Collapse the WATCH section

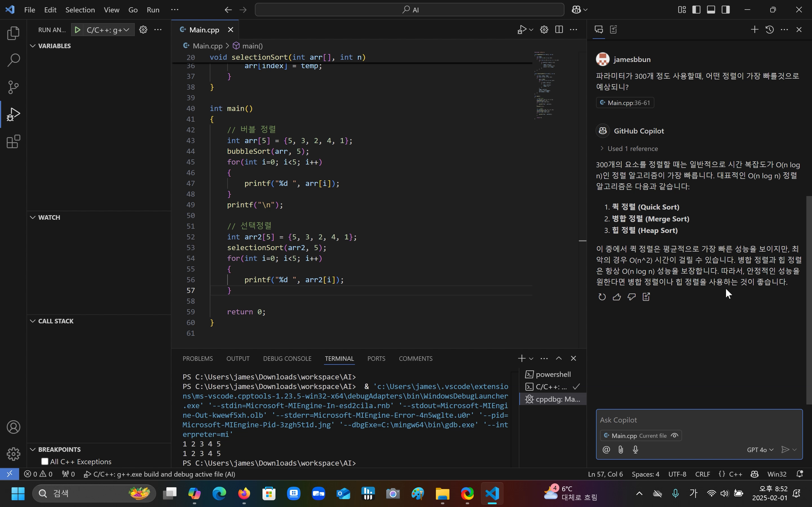(49, 217)
